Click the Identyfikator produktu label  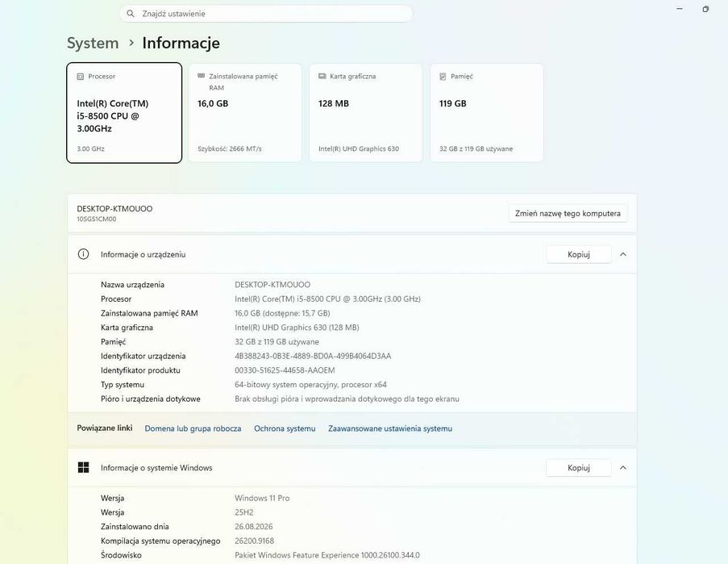click(x=140, y=370)
